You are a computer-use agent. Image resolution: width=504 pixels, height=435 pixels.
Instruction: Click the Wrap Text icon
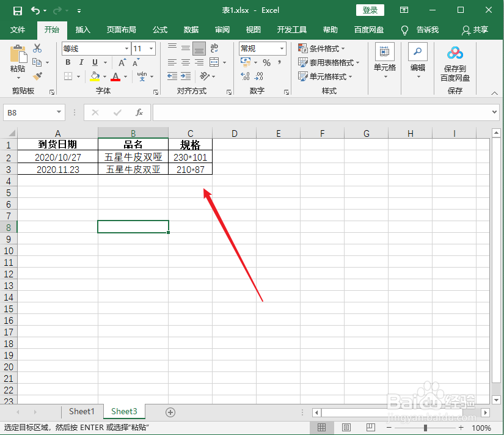point(214,48)
